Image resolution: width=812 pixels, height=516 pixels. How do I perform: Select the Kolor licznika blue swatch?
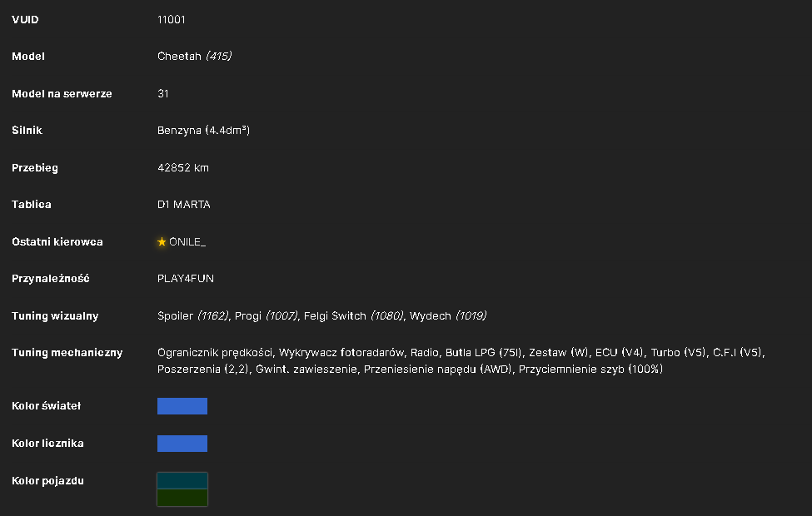tap(182, 444)
